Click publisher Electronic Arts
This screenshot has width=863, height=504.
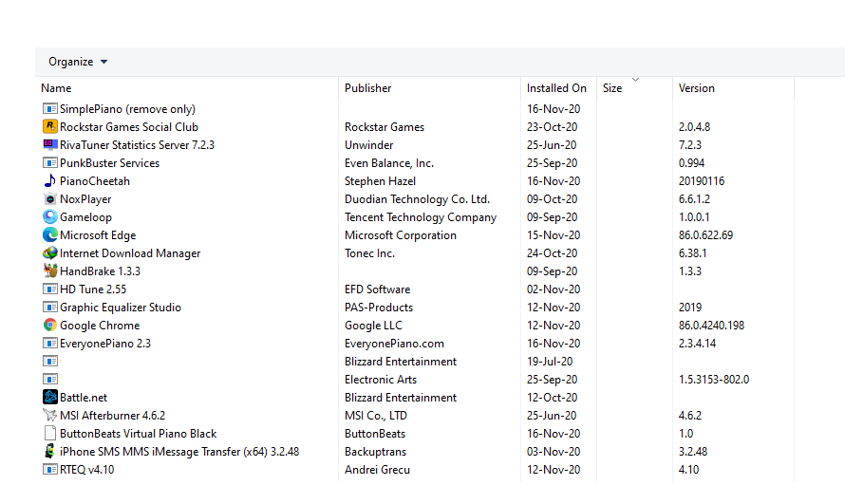point(381,379)
